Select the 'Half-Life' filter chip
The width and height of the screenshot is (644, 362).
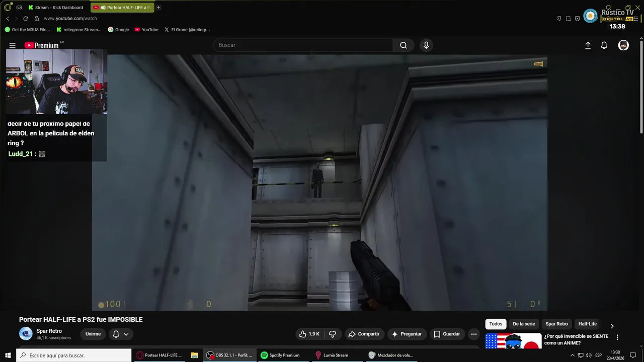click(x=588, y=324)
